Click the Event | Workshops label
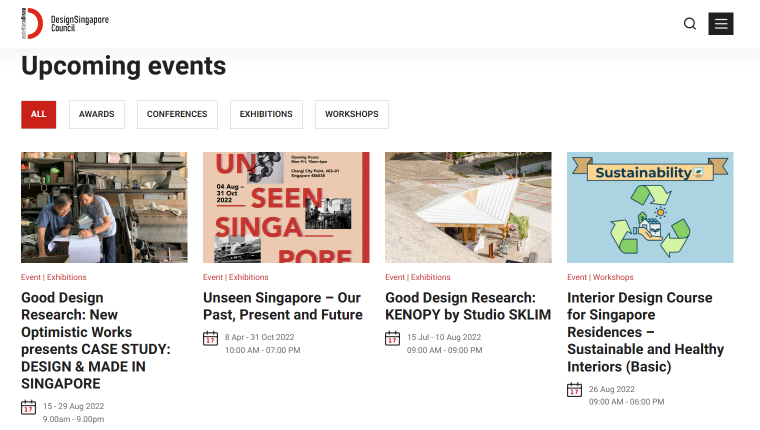Viewport: 760px width, 430px height. tap(600, 277)
